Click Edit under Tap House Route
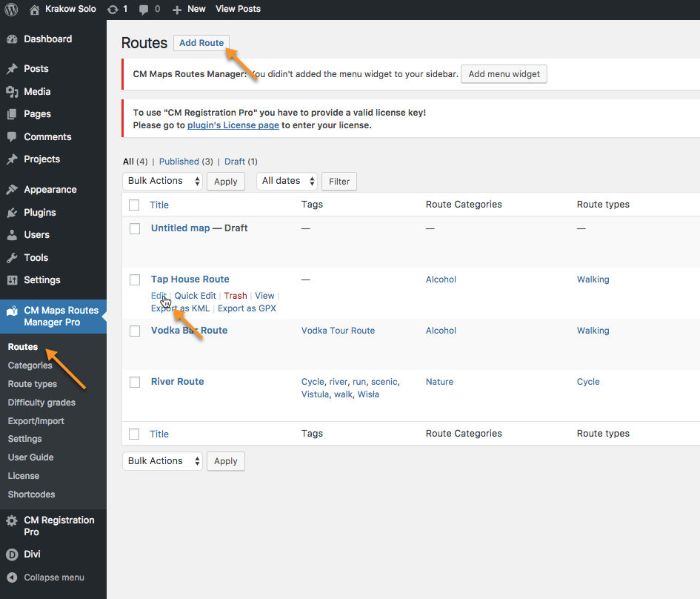Viewport: 700px width, 599px height. point(158,296)
